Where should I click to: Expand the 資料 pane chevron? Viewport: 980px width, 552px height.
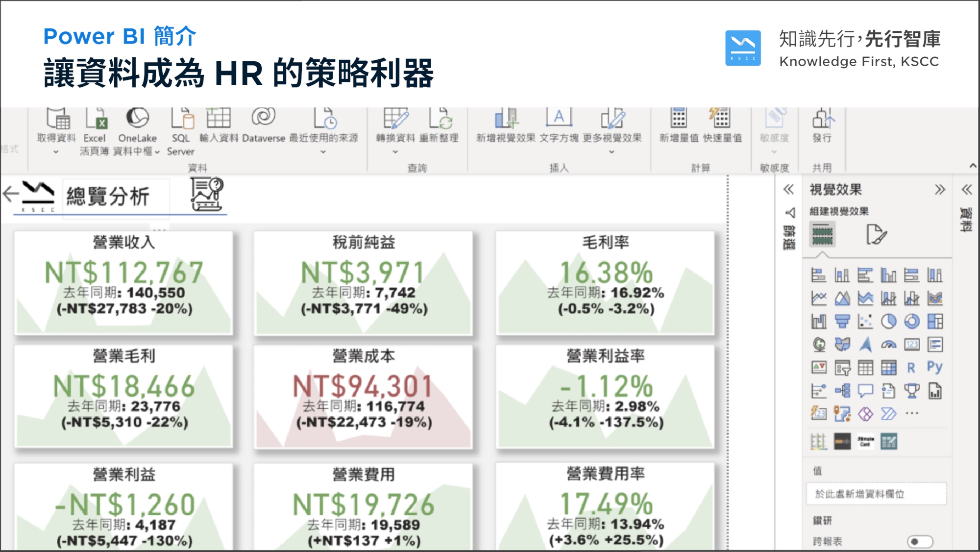pos(967,190)
